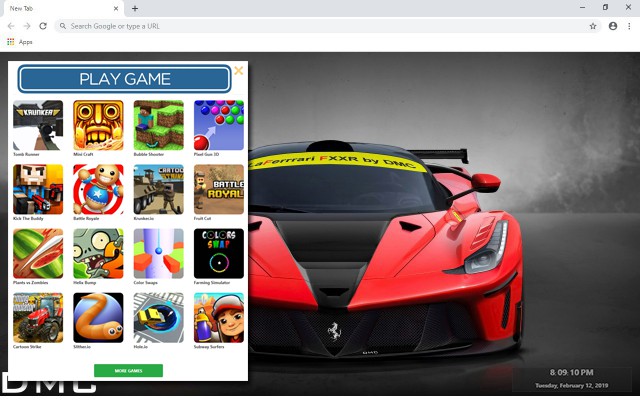Screen dimensions: 640x400
Task: Open a new tab with plus button
Action: [x=135, y=8]
